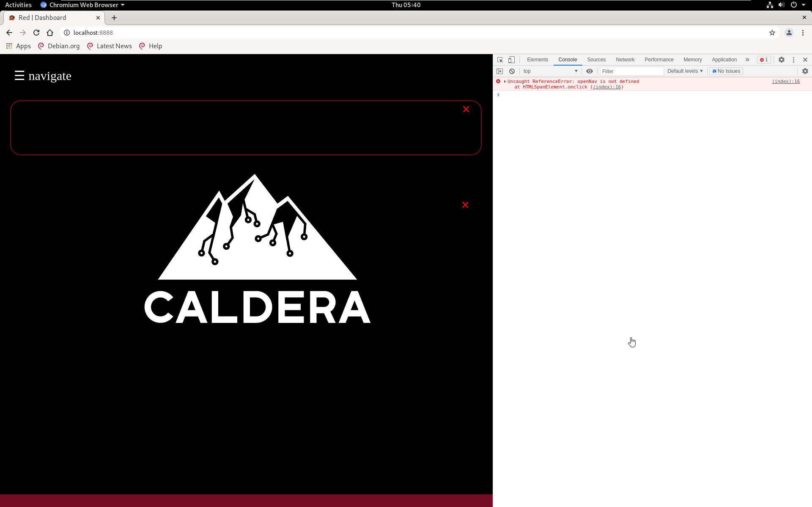Open the top execution context dropdown

[x=550, y=71]
